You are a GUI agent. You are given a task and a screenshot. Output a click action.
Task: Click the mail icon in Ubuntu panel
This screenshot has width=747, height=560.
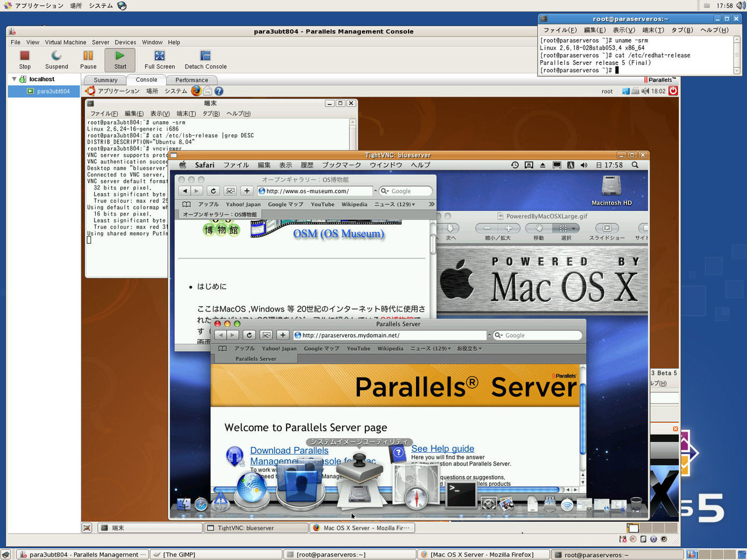(207, 91)
